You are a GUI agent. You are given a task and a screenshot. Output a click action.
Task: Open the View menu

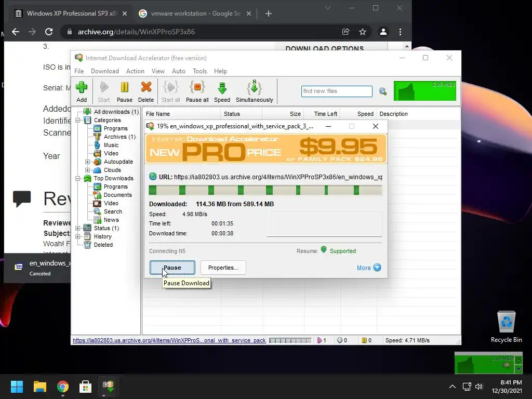click(x=158, y=71)
